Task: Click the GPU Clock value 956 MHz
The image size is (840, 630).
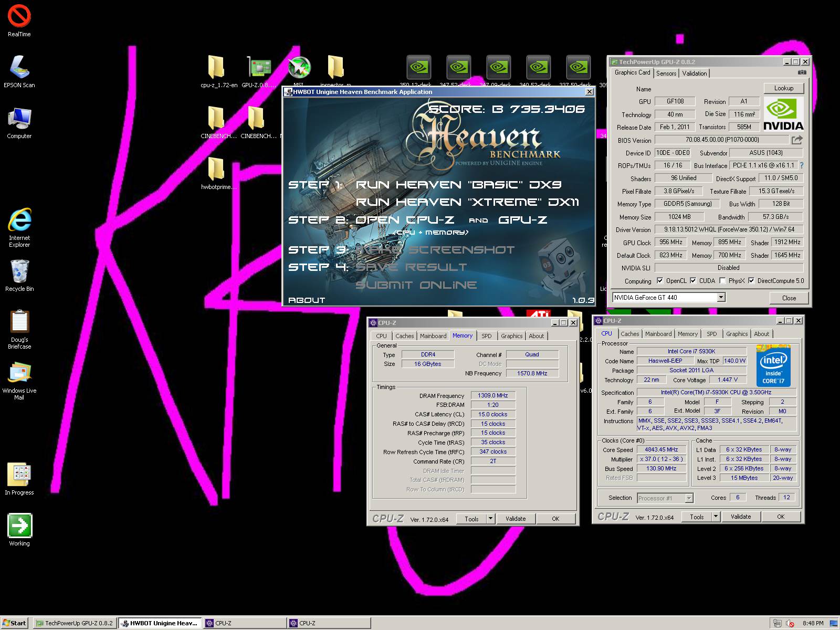Action: tap(671, 242)
